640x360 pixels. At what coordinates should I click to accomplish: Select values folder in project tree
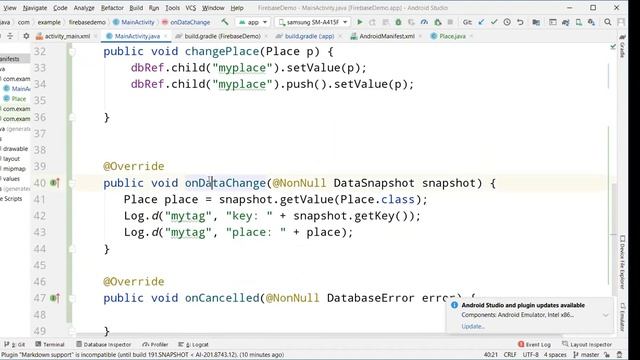click(11, 178)
